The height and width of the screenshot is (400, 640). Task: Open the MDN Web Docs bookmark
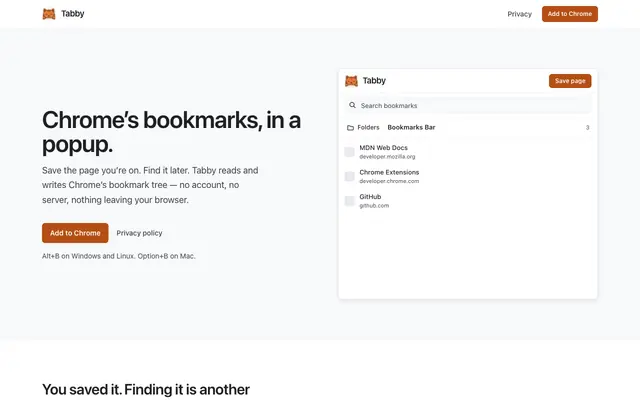click(383, 148)
